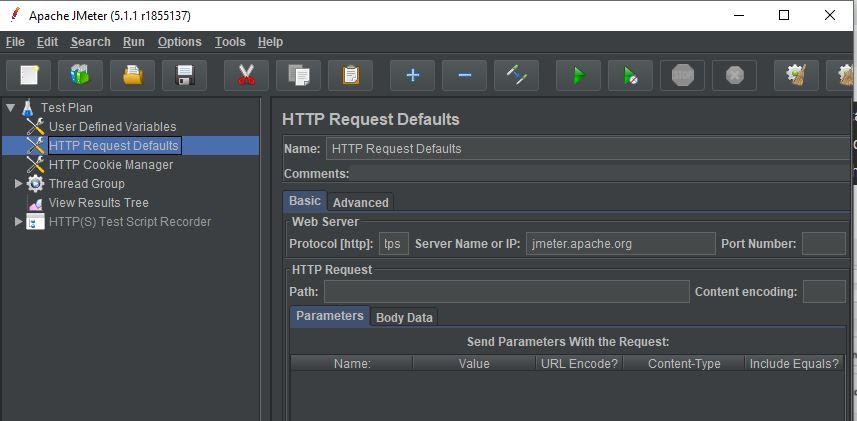Image resolution: width=857 pixels, height=421 pixels.
Task: Switch to the Body Data tab
Action: pyautogui.click(x=404, y=317)
